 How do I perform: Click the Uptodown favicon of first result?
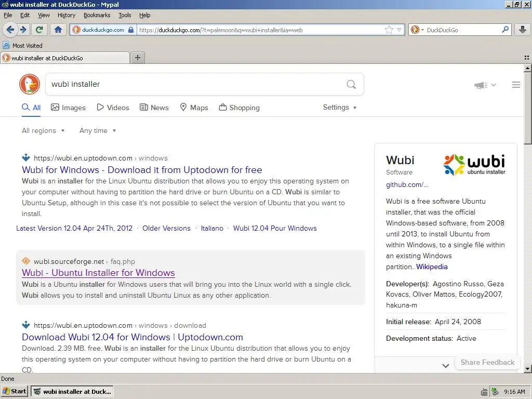coord(26,157)
